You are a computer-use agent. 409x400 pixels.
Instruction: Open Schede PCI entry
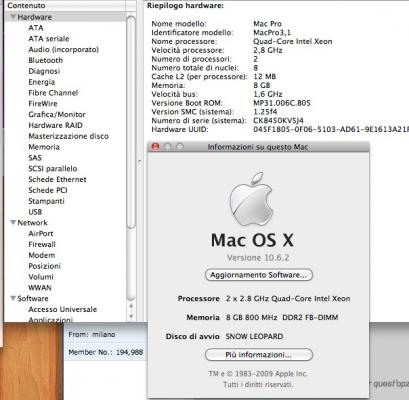point(48,190)
